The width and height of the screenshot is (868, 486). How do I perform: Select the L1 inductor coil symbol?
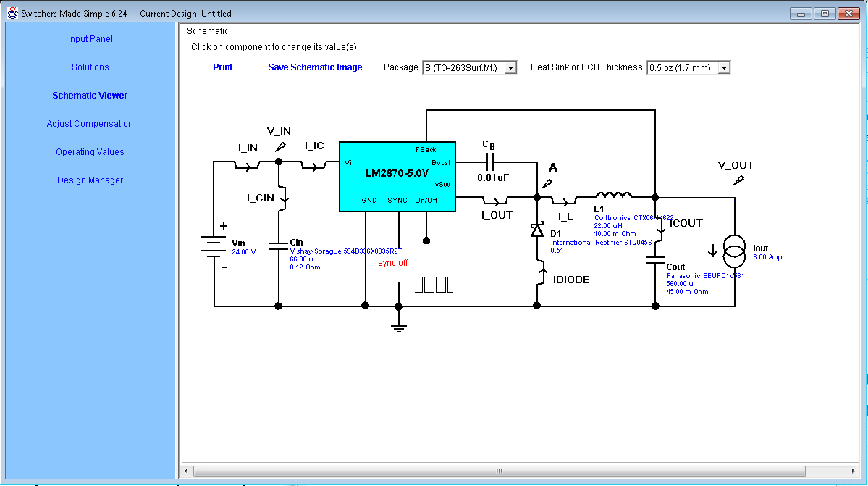[613, 195]
